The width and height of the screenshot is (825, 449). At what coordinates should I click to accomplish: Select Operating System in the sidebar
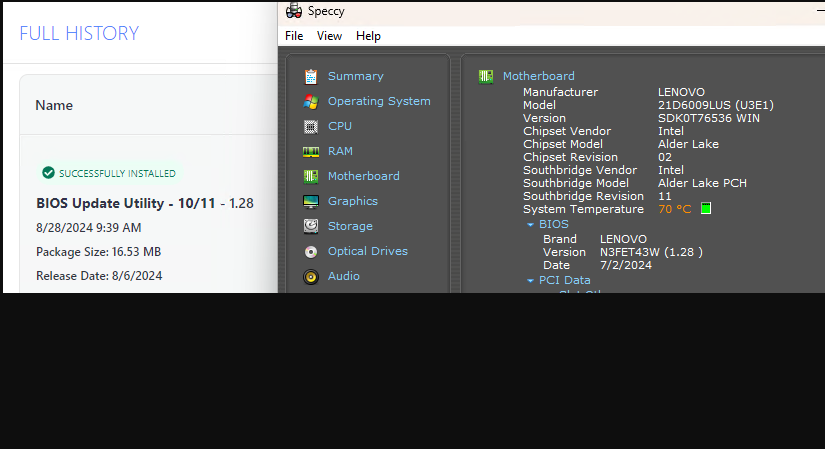coord(379,101)
